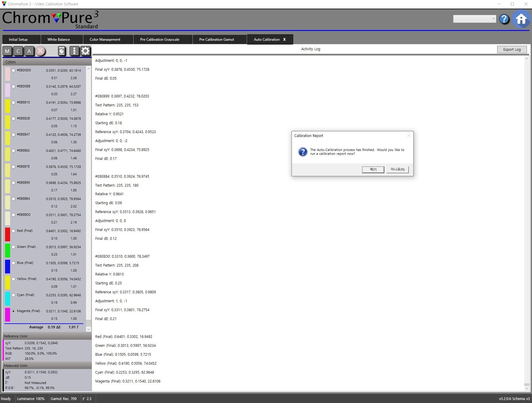Click the Γ 2.3 gamma status entry
This screenshot has height=403, width=532.
coord(87,399)
